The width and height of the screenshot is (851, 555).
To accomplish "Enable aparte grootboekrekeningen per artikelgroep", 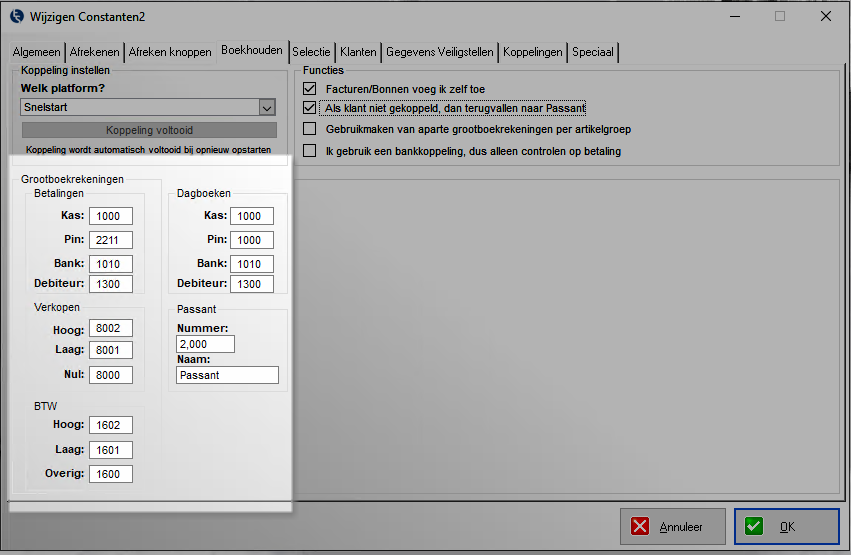I will (310, 129).
